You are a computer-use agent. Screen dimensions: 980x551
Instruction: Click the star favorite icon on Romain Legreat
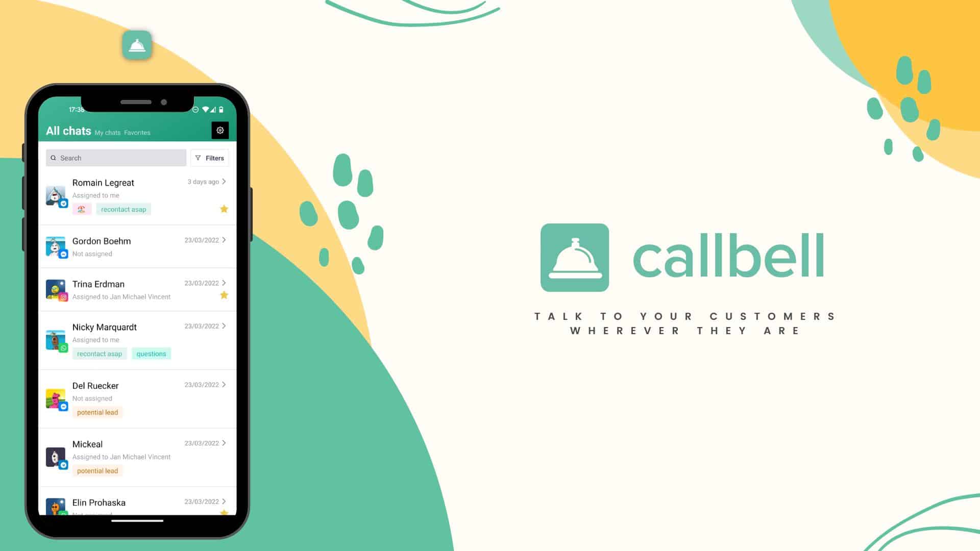pos(224,209)
